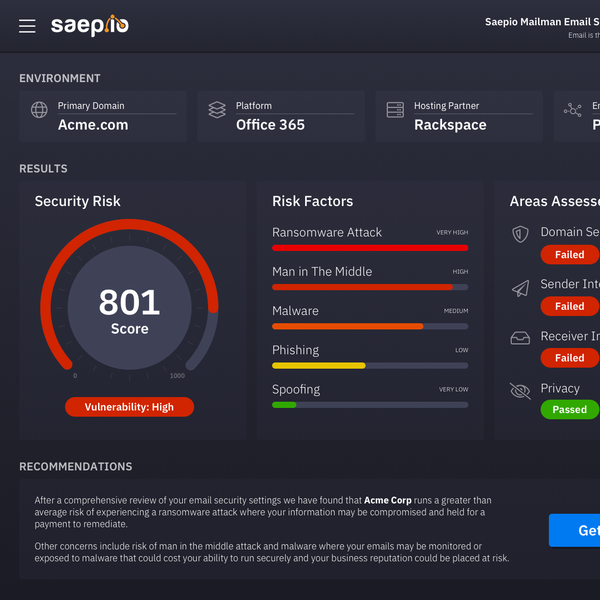
Task: Click the blue Get button
Action: click(x=574, y=530)
